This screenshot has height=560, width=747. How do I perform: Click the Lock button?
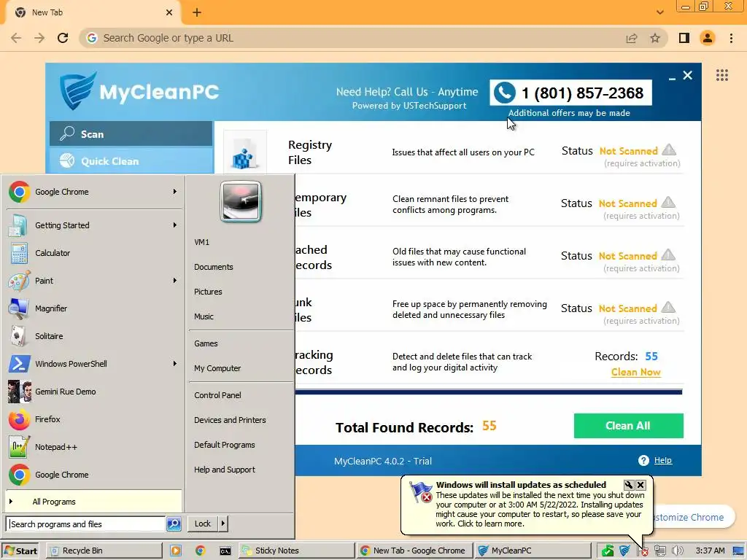[203, 524]
